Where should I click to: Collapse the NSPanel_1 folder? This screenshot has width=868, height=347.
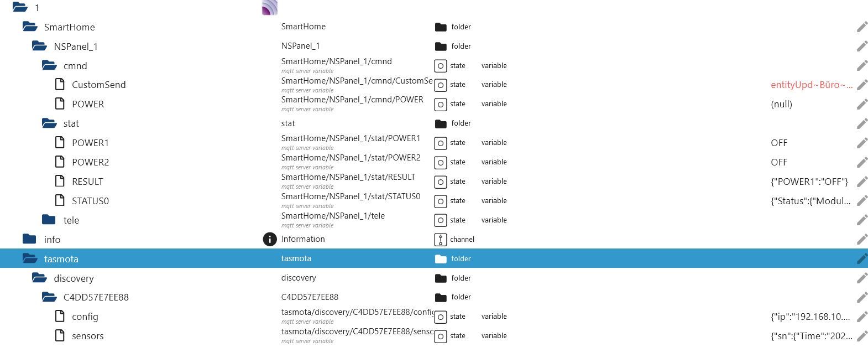tap(39, 46)
